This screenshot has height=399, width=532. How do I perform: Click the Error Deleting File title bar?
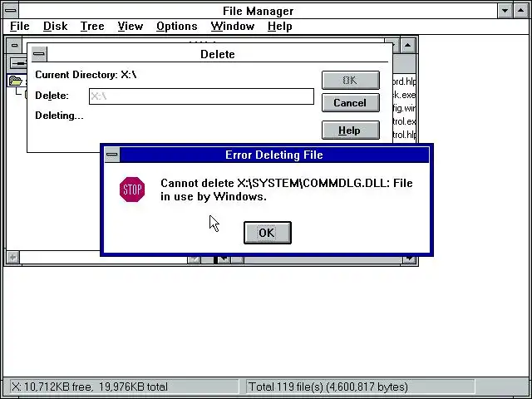click(x=274, y=155)
